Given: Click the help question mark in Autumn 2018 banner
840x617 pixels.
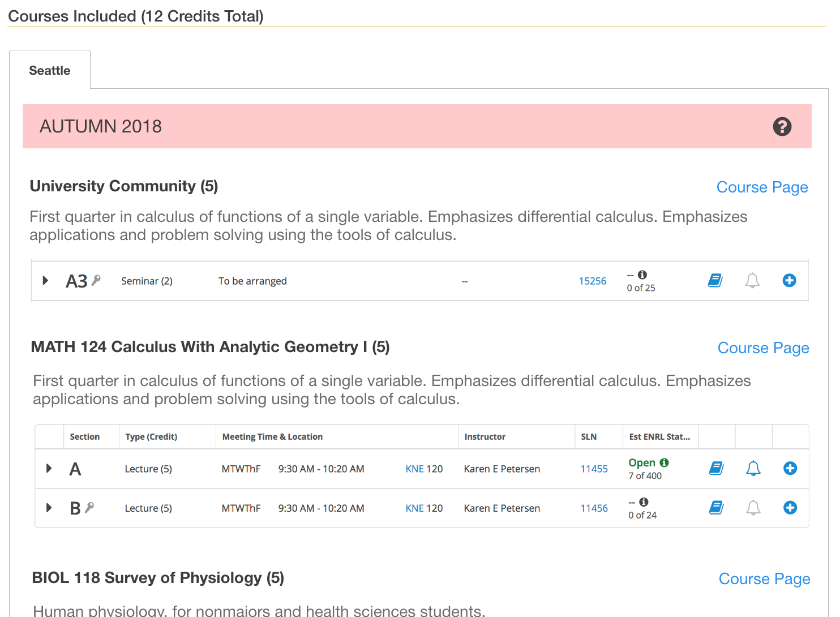Looking at the screenshot, I should 782,126.
